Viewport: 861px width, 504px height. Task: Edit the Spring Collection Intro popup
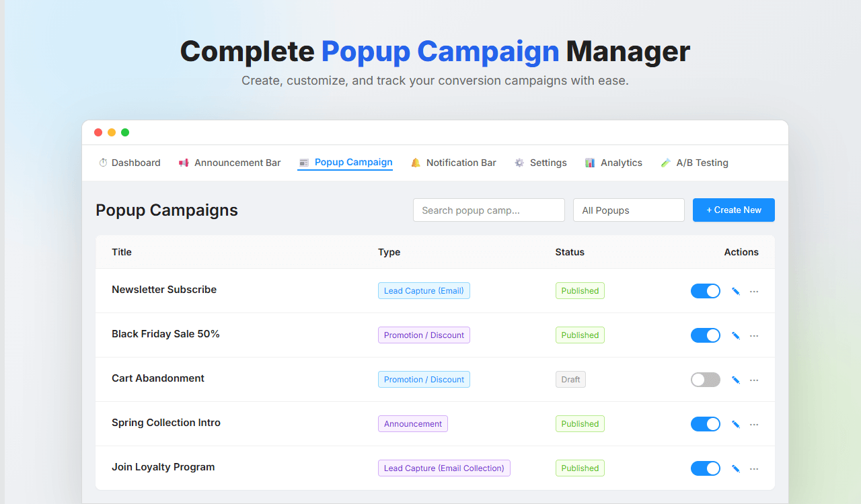coord(735,424)
